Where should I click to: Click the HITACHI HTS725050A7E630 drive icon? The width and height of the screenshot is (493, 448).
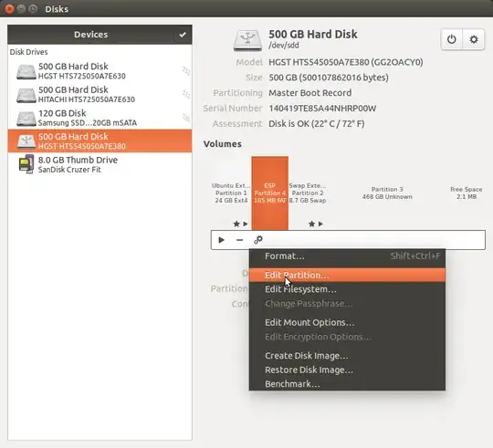coord(26,95)
